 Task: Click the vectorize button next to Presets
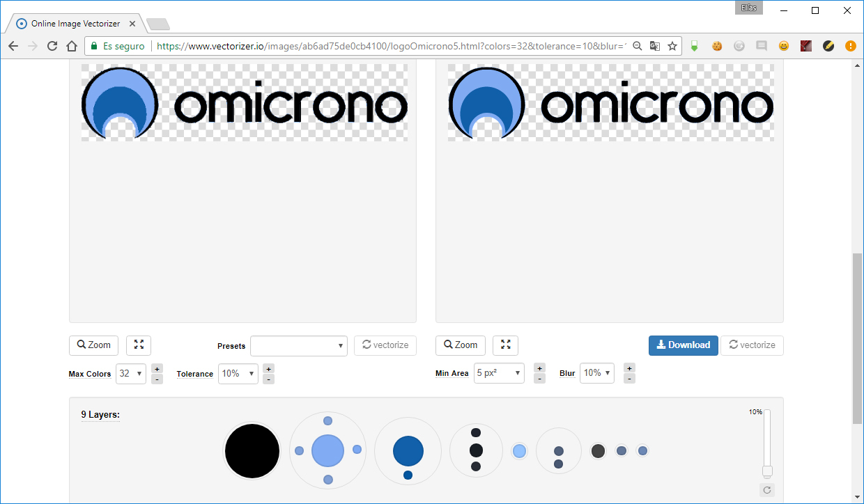tap(385, 345)
